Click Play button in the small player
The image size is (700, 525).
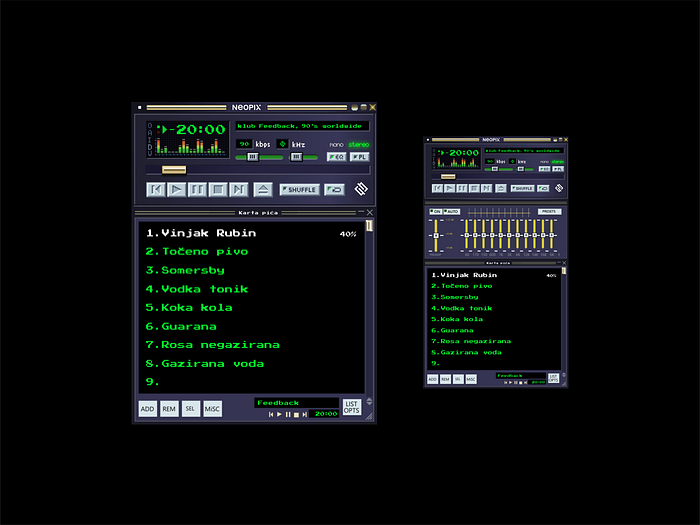click(x=450, y=188)
